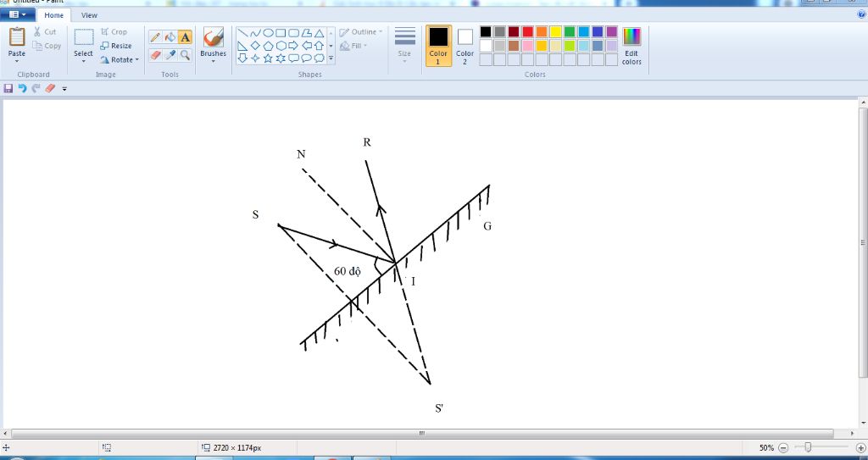Open the Resize dialog
Image resolution: width=868 pixels, height=460 pixels.
[x=116, y=46]
